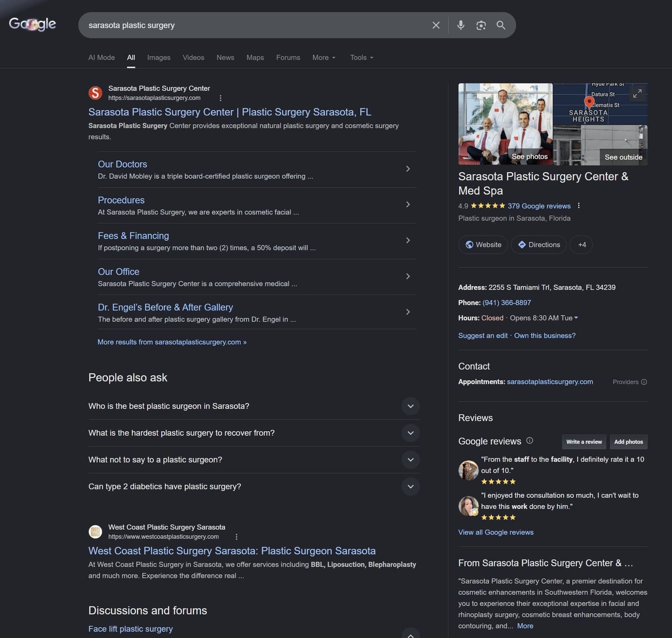Expand 'What not to say to a plastic surgeon?'
This screenshot has height=638, width=672.
[x=254, y=460]
